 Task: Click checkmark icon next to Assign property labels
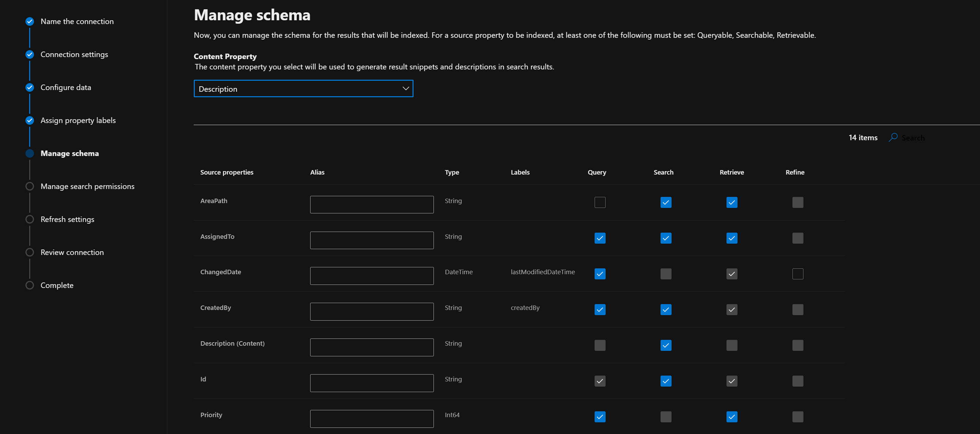click(30, 120)
